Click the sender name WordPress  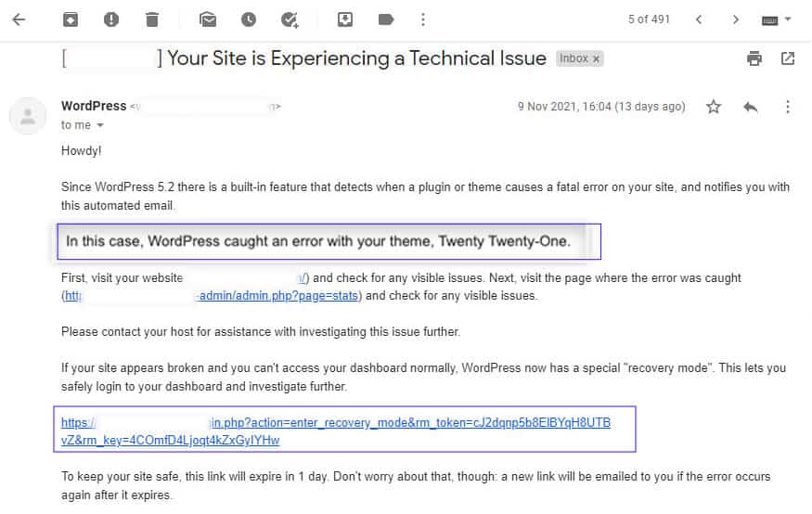pos(94,106)
